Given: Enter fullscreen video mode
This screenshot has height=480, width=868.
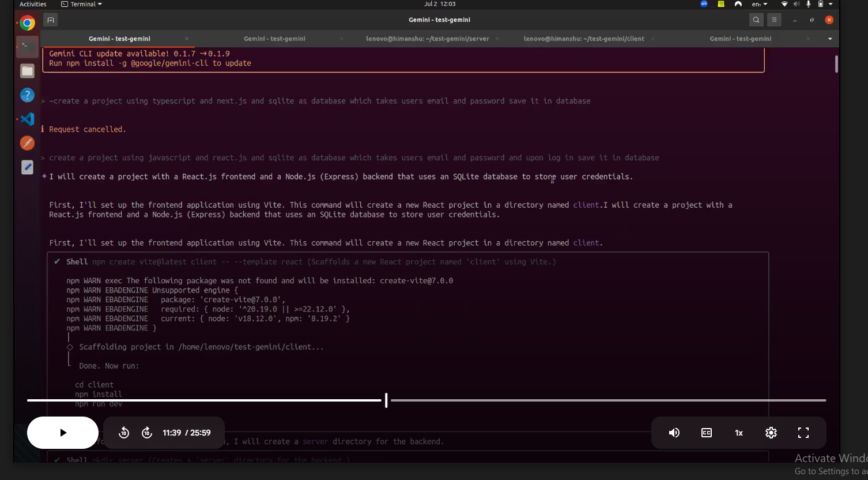Looking at the screenshot, I should (803, 433).
